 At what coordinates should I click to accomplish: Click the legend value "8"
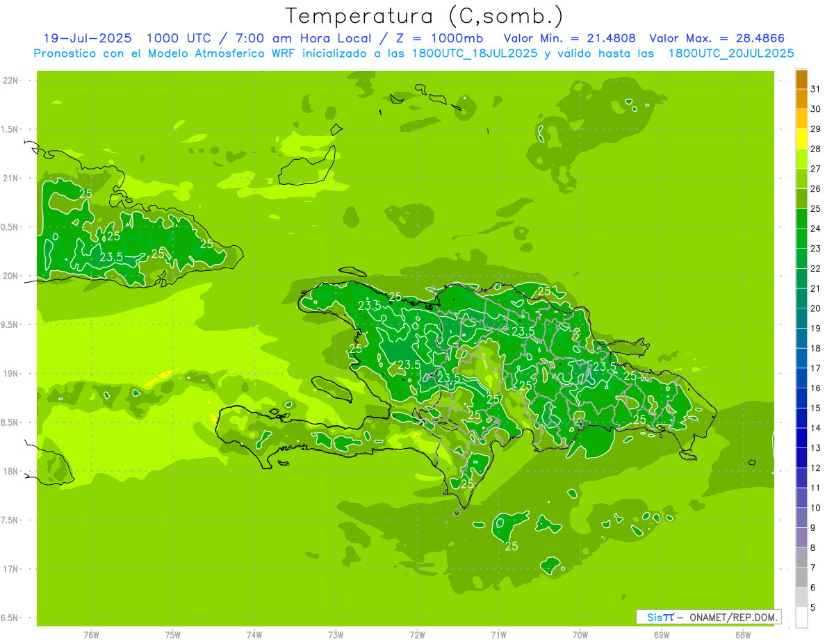813,547
